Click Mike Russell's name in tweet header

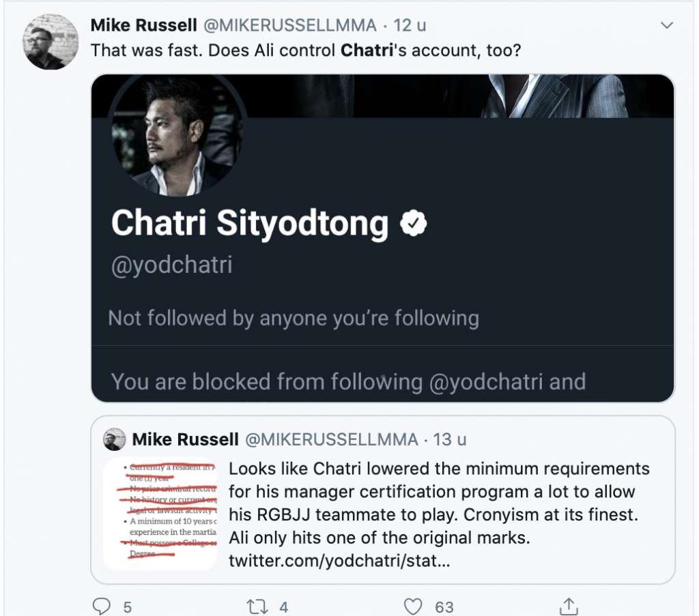pyautogui.click(x=143, y=25)
